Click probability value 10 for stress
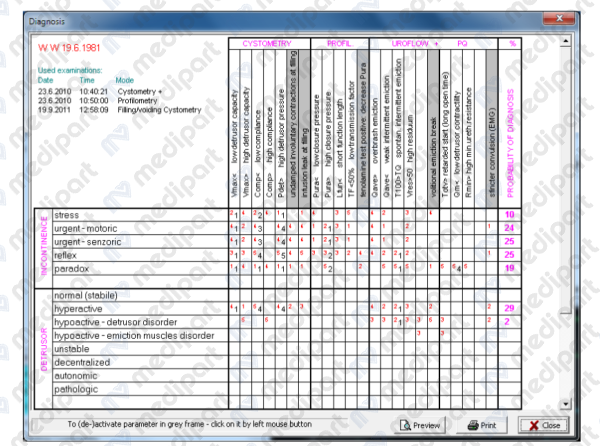The image size is (600, 446). (x=509, y=215)
